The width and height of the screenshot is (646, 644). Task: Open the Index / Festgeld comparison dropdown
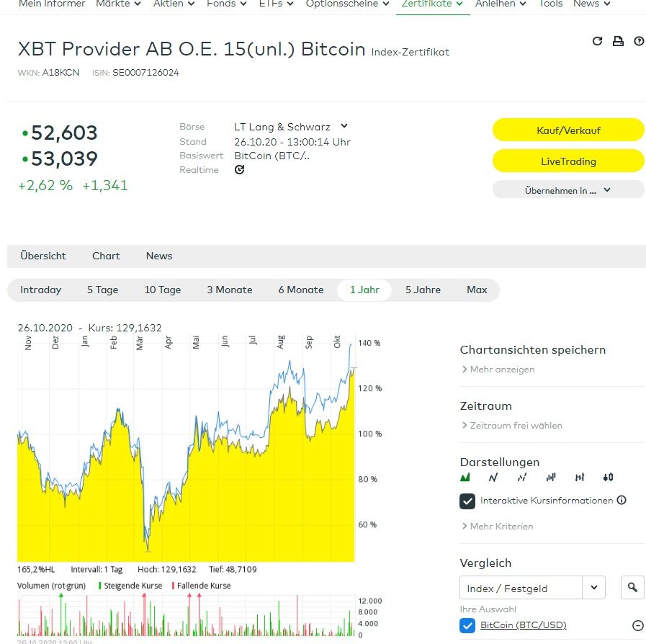[593, 588]
